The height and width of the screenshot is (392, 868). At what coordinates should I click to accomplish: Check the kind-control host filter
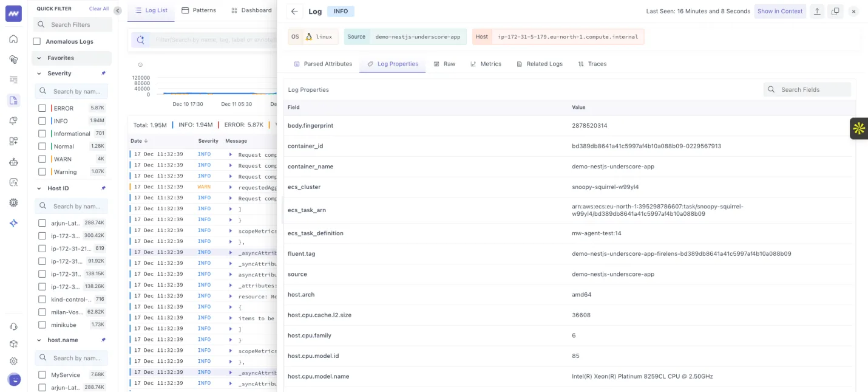[x=42, y=300]
